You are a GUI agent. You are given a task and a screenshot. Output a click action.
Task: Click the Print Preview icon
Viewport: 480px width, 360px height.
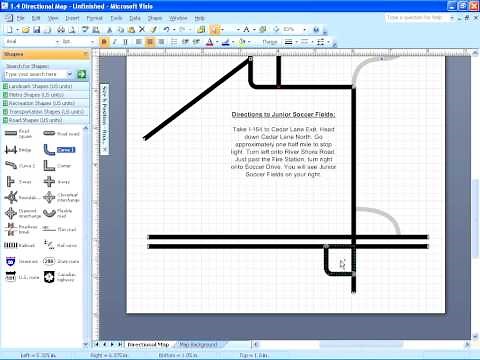click(71, 30)
